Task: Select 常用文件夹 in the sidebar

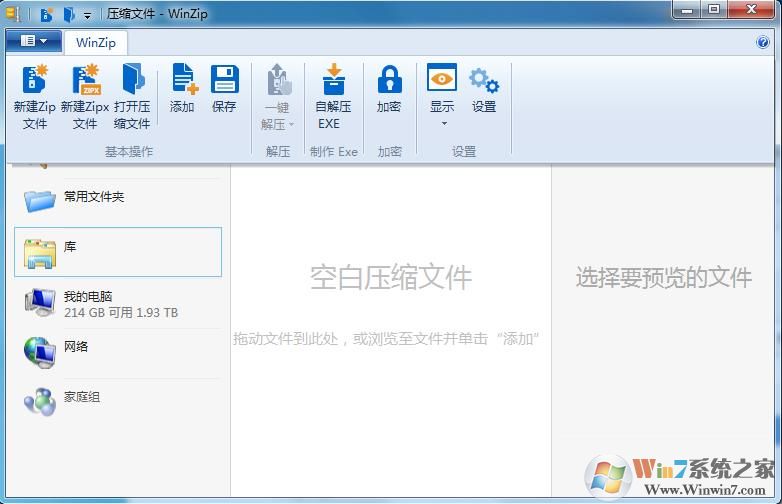Action: [x=94, y=198]
